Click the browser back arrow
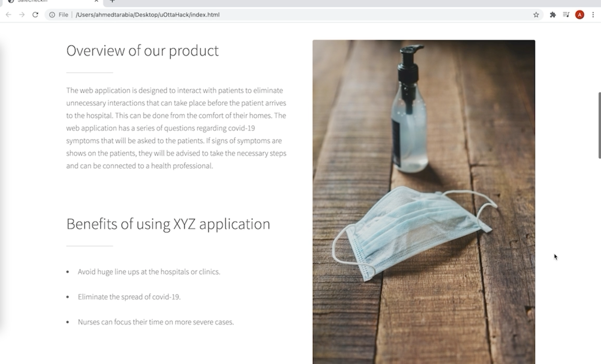The width and height of the screenshot is (601, 364). click(x=8, y=15)
